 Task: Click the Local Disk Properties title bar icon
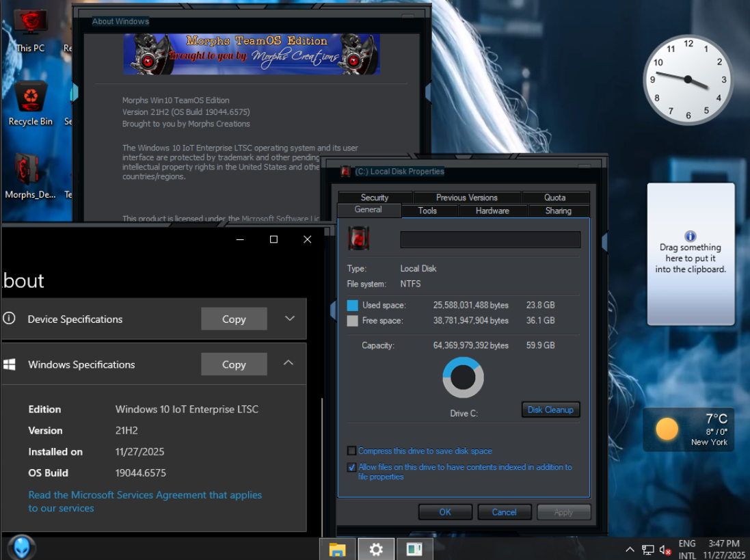tap(345, 171)
